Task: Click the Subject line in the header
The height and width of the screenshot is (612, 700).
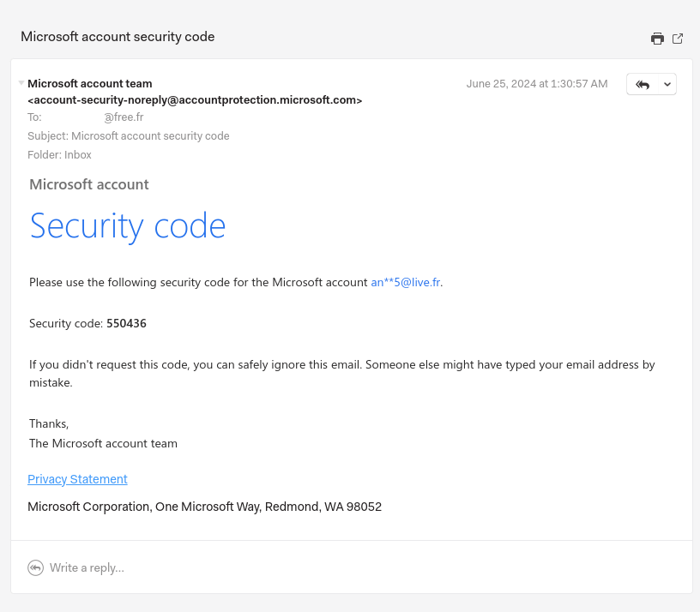Action: tap(129, 136)
